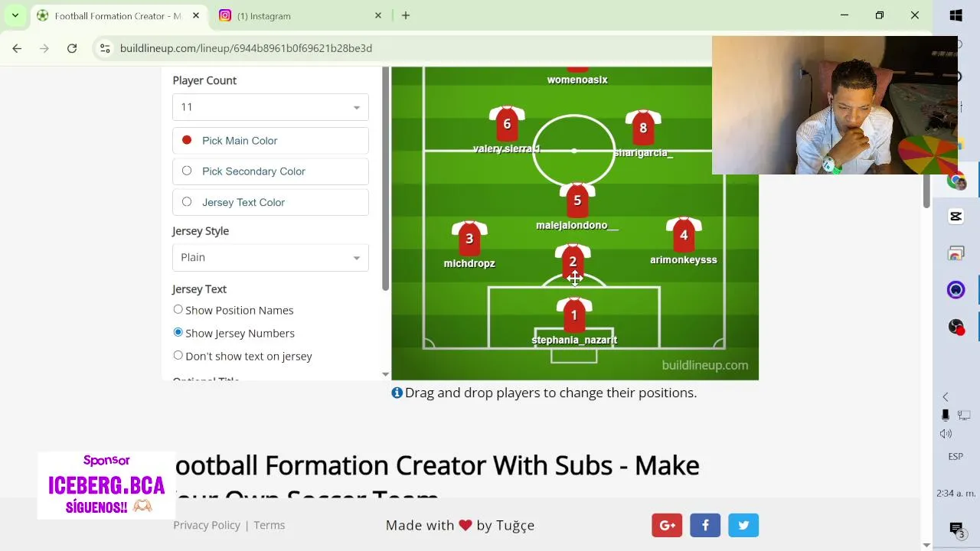Select the Show Position Names radio button
980x551 pixels.
(178, 309)
